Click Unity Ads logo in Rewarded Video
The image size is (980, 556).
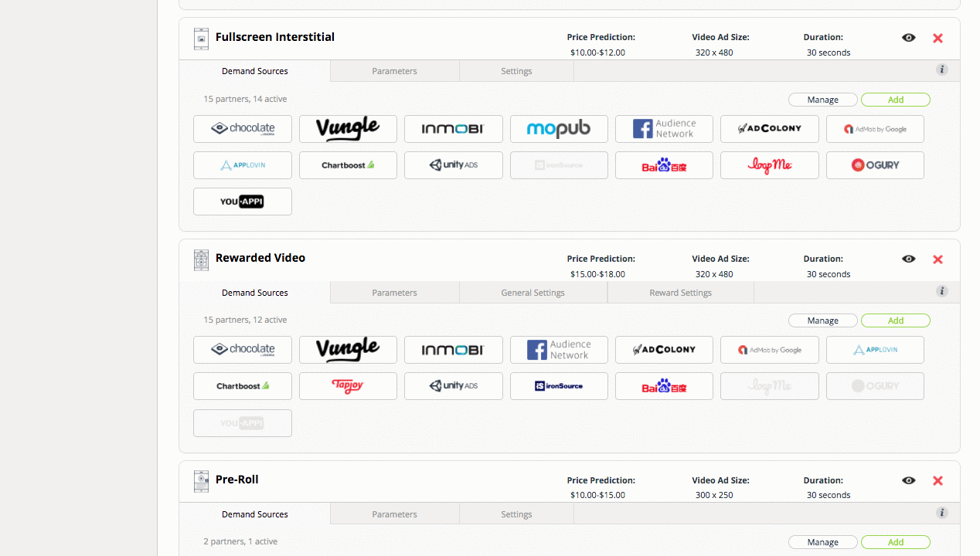pos(454,386)
